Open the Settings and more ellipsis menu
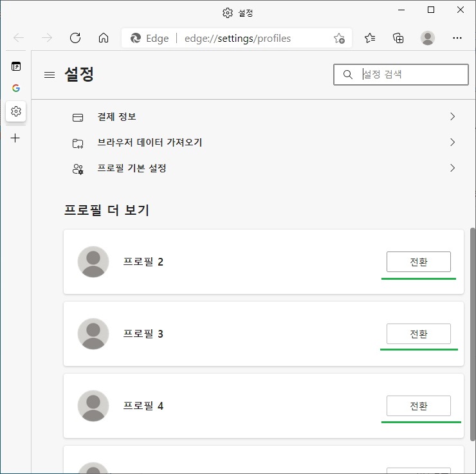This screenshot has height=474, width=476. click(457, 38)
